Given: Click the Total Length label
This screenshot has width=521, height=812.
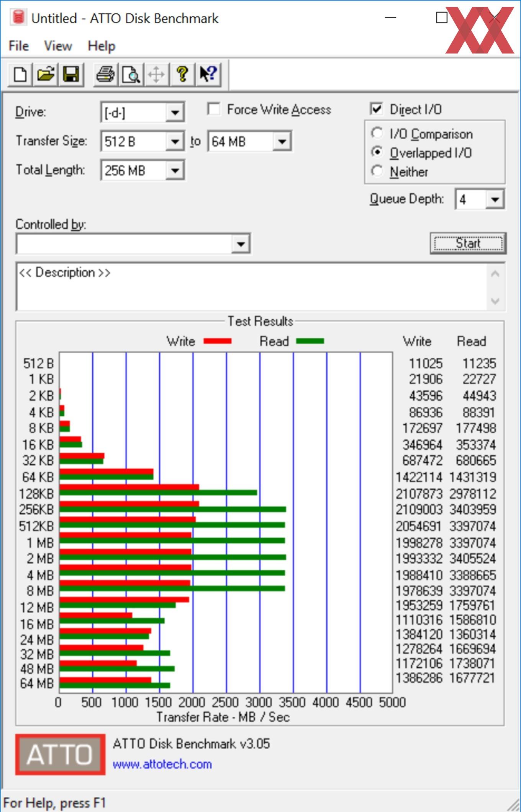Looking at the screenshot, I should [x=50, y=170].
